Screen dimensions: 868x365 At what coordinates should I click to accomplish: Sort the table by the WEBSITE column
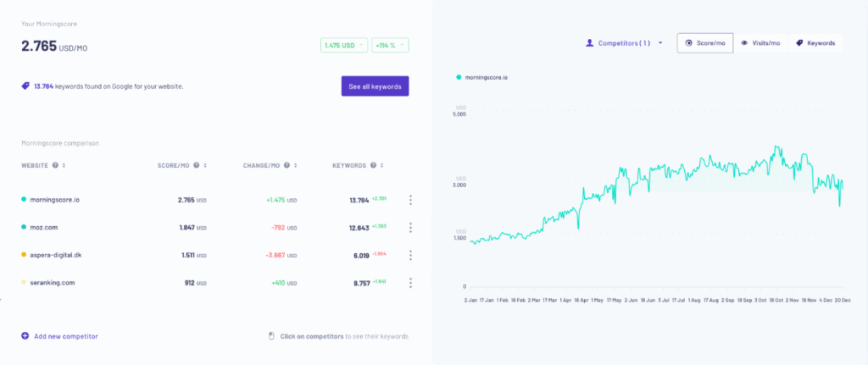[64, 165]
